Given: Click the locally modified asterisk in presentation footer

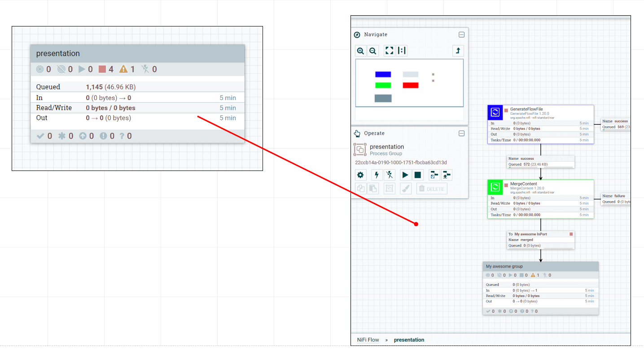Looking at the screenshot, I should tap(62, 136).
